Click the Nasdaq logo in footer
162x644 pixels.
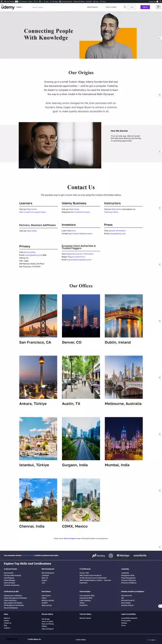coord(98,556)
